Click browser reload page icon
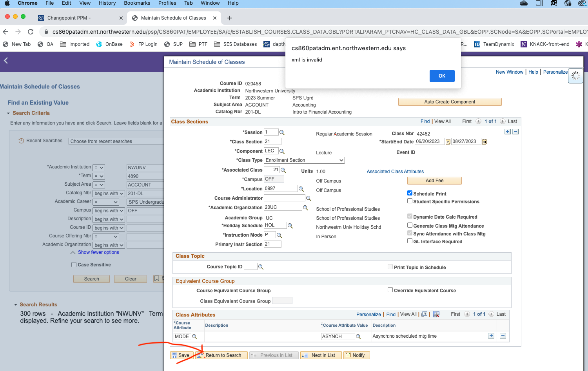 (x=31, y=32)
